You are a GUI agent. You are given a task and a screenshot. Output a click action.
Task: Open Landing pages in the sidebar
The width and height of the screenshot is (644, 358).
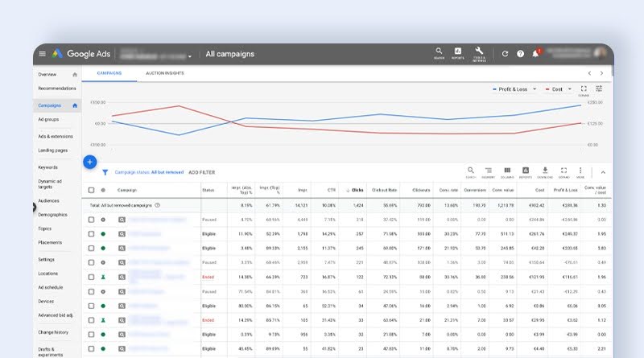pos(52,150)
